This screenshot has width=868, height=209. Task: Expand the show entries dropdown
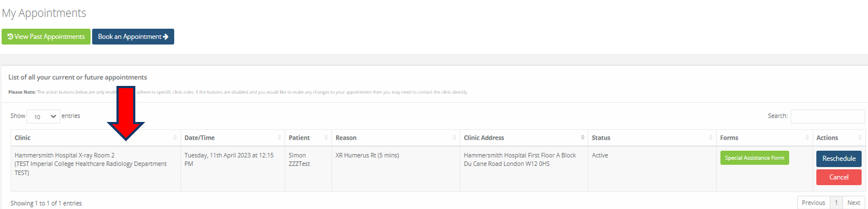coord(43,116)
